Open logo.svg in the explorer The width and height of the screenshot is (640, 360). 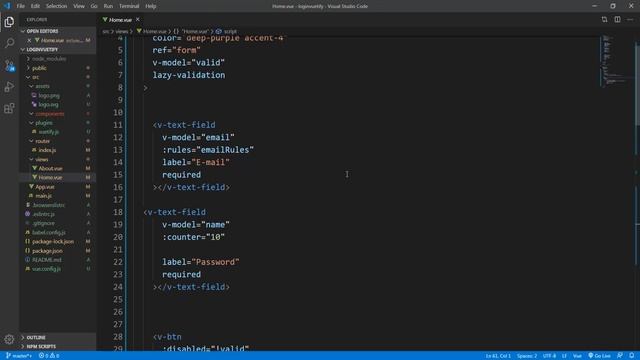(57, 104)
